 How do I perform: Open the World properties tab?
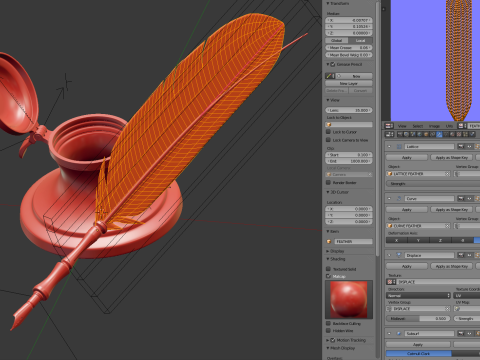tap(420, 134)
